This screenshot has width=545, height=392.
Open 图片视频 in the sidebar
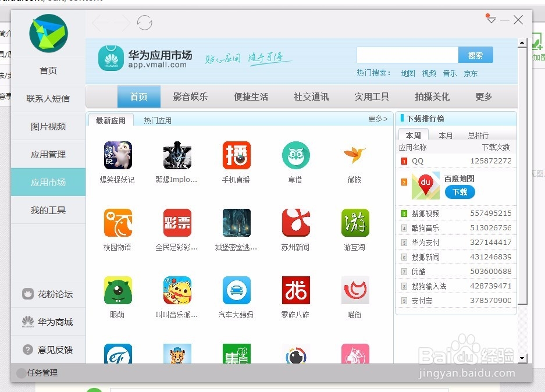coord(48,126)
